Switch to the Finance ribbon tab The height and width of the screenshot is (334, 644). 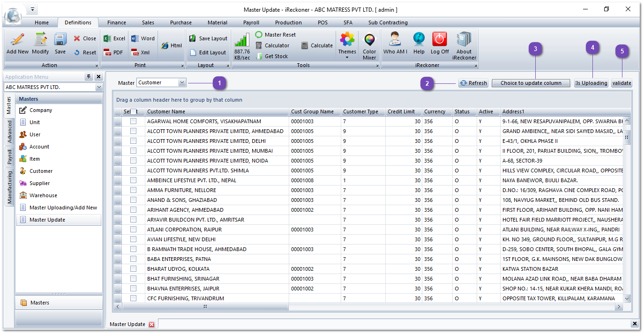pos(116,22)
